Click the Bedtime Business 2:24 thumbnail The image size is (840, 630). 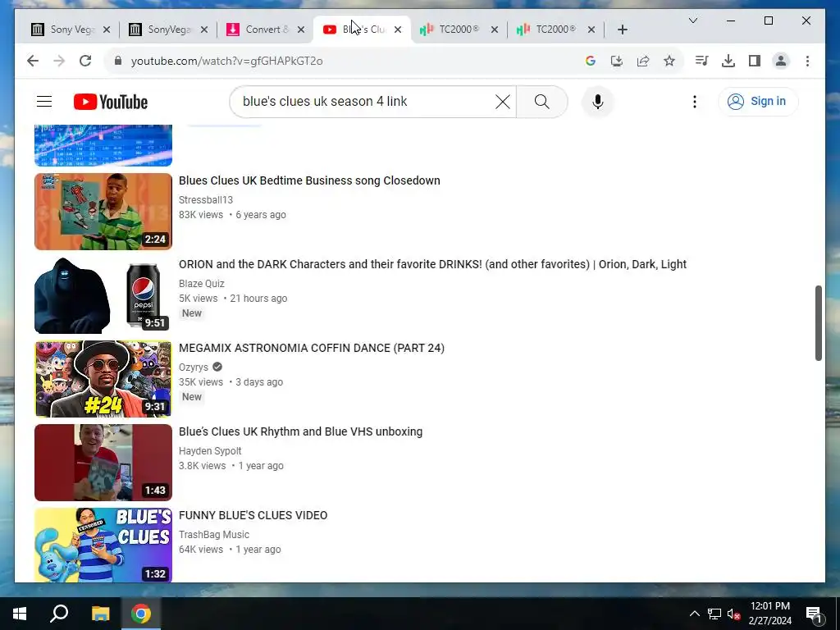103,212
